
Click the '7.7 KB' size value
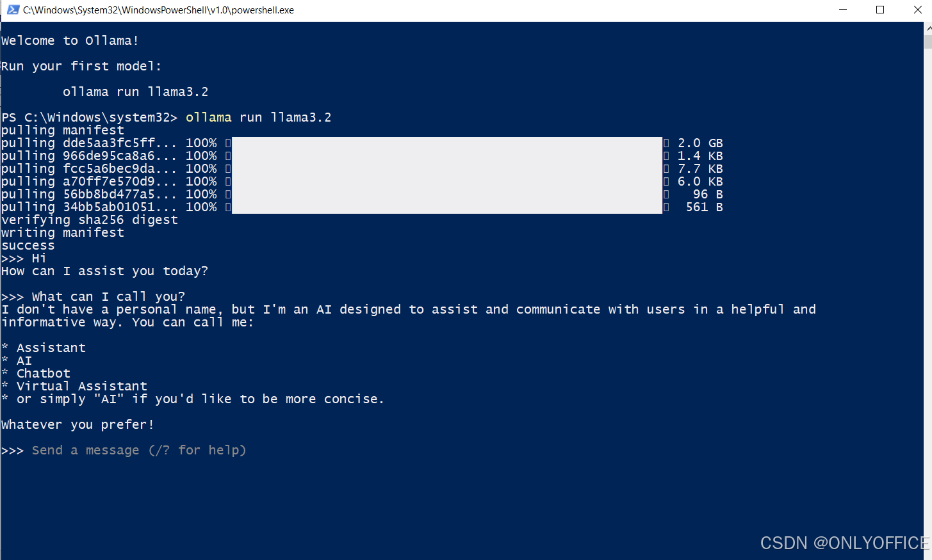pos(700,168)
